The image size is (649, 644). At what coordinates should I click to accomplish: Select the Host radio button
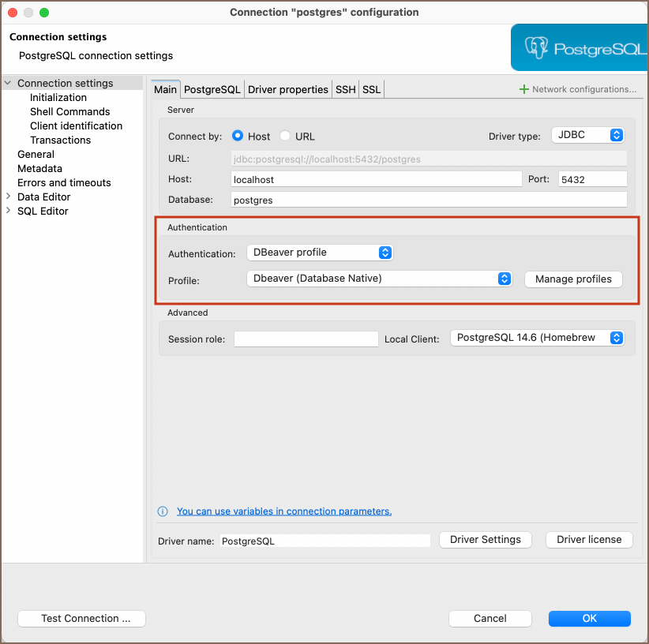coord(238,136)
